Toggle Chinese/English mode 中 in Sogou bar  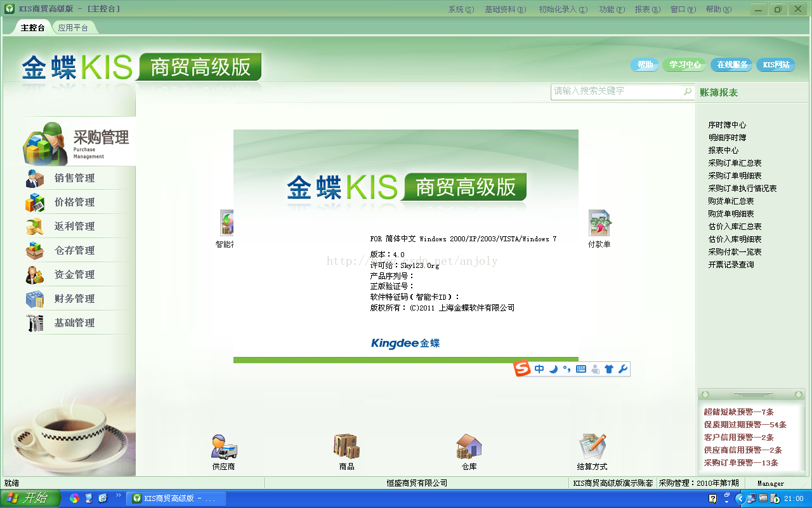point(539,369)
